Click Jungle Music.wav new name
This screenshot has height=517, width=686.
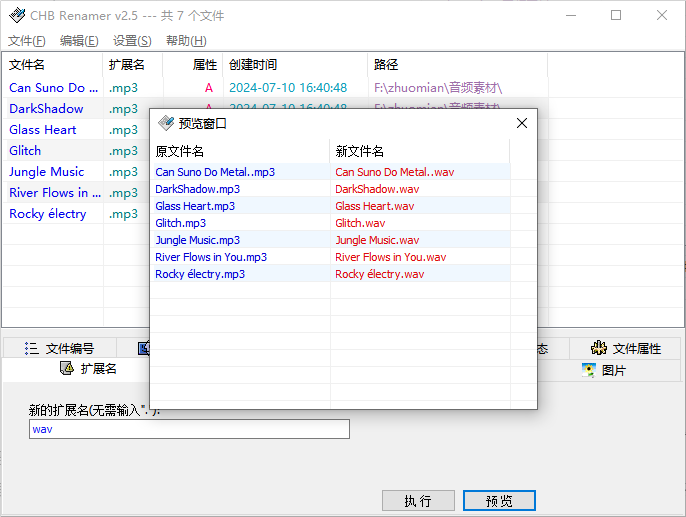pyautogui.click(x=377, y=240)
